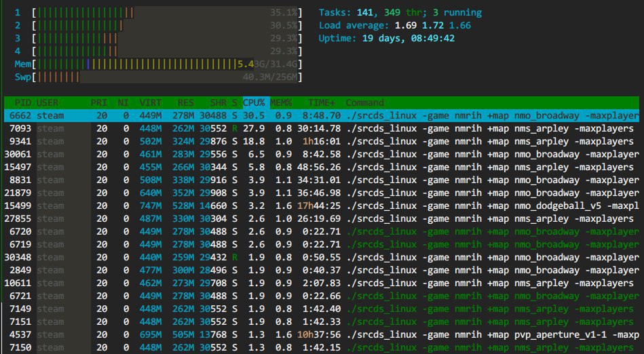The height and width of the screenshot is (354, 644).
Task: Click the Command column header
Action: pos(364,102)
